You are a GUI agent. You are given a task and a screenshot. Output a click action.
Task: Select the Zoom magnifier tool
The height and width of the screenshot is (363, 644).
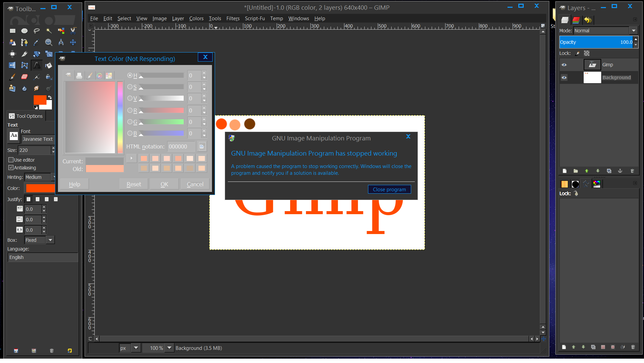coord(49,42)
